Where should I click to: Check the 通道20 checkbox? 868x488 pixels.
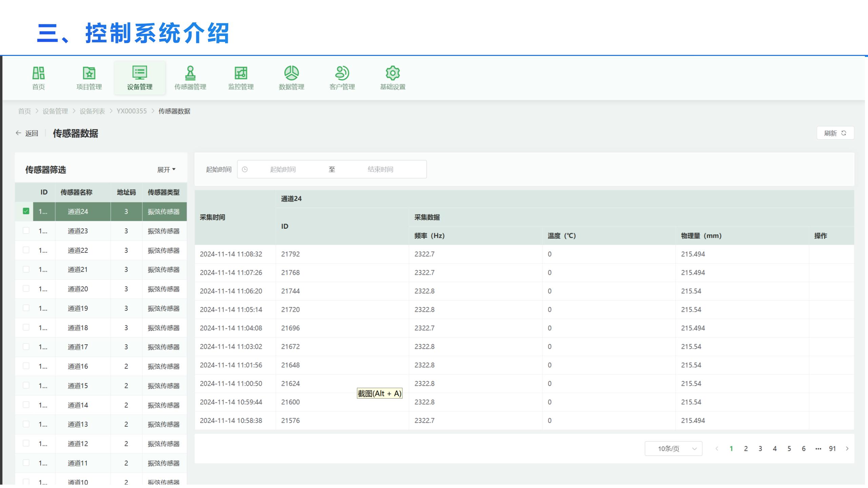click(x=26, y=288)
